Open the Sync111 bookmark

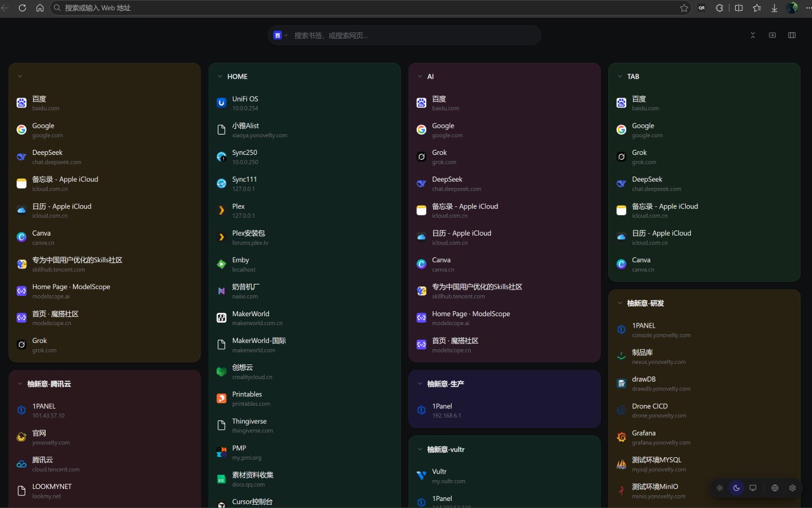point(304,184)
